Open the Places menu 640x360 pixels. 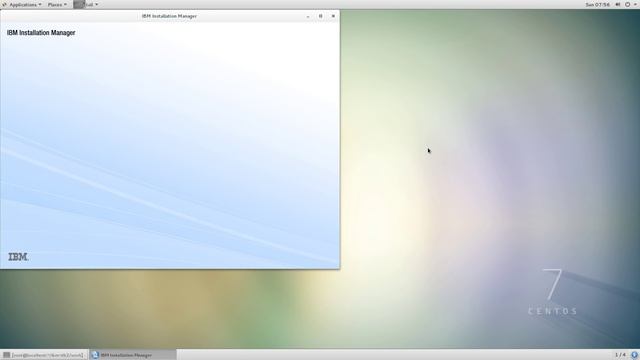click(57, 4)
